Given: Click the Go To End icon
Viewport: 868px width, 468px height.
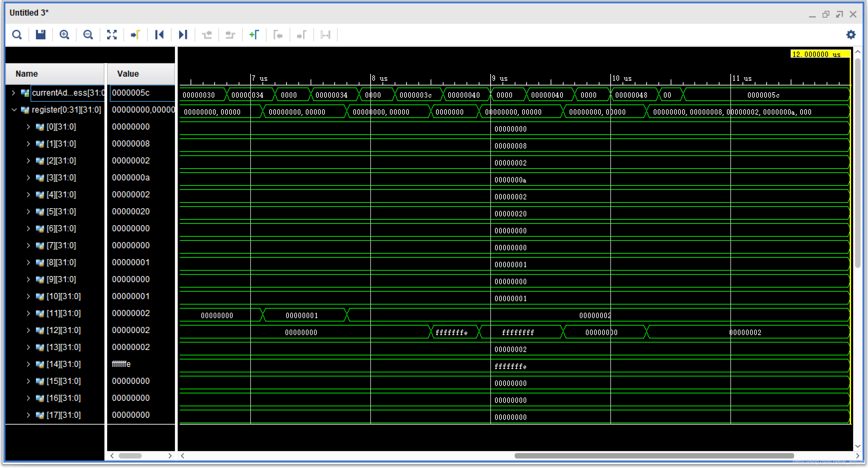Looking at the screenshot, I should pos(183,35).
